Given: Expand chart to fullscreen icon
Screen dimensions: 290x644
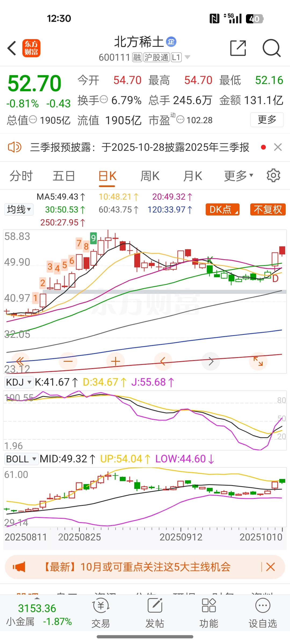Looking at the screenshot, I should [x=258, y=361].
